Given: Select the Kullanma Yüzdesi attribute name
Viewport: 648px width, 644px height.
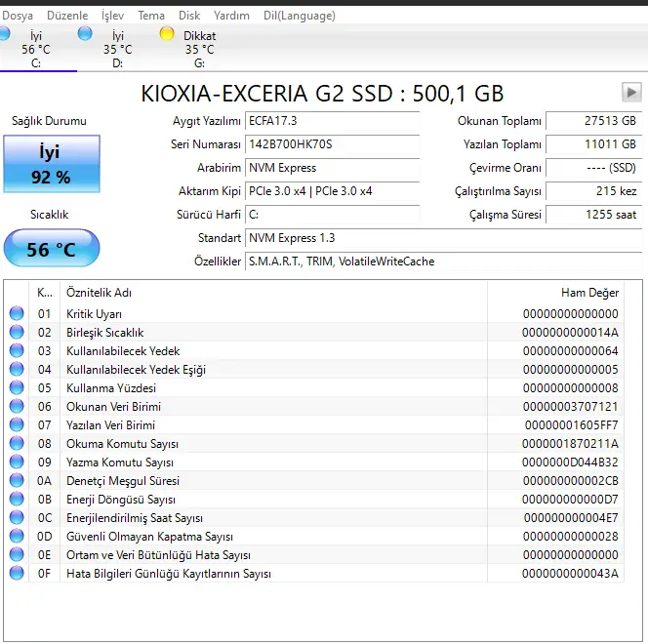Looking at the screenshot, I should tap(111, 388).
